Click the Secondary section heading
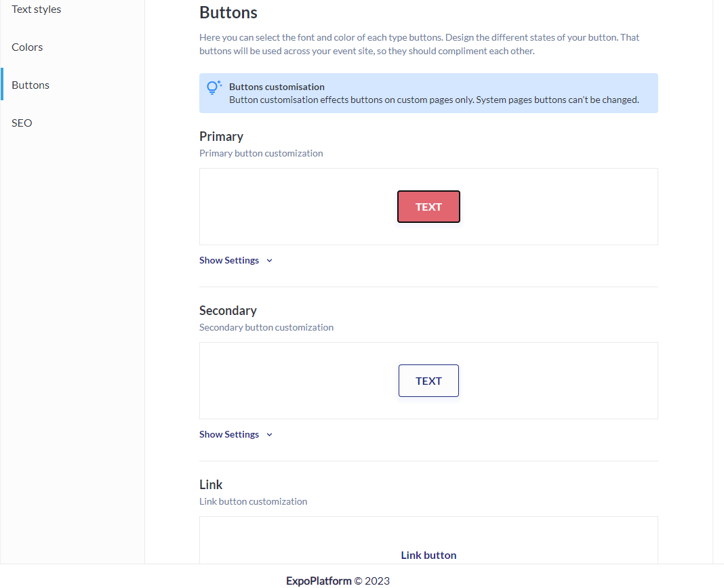This screenshot has height=588, width=724. pyautogui.click(x=228, y=311)
